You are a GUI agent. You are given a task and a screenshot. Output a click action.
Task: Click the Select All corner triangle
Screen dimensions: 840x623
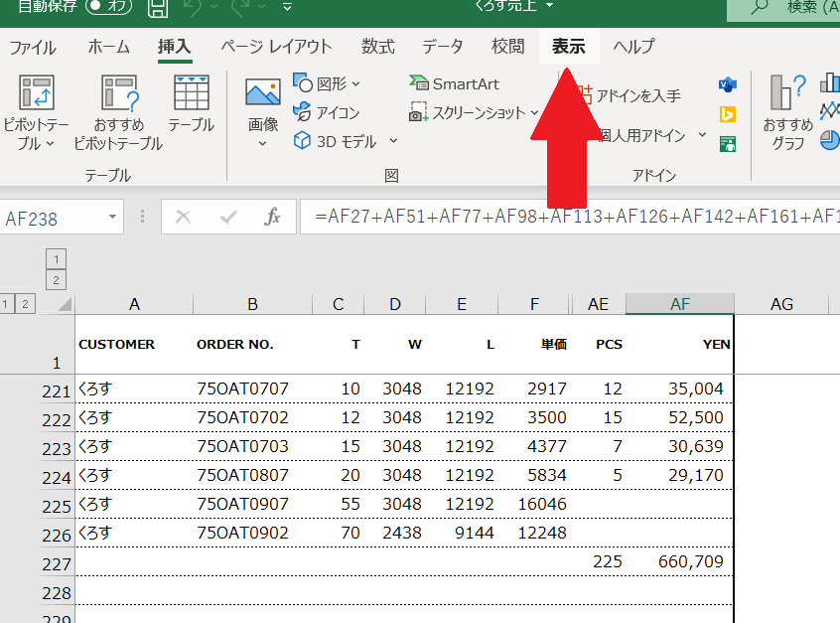tap(64, 304)
